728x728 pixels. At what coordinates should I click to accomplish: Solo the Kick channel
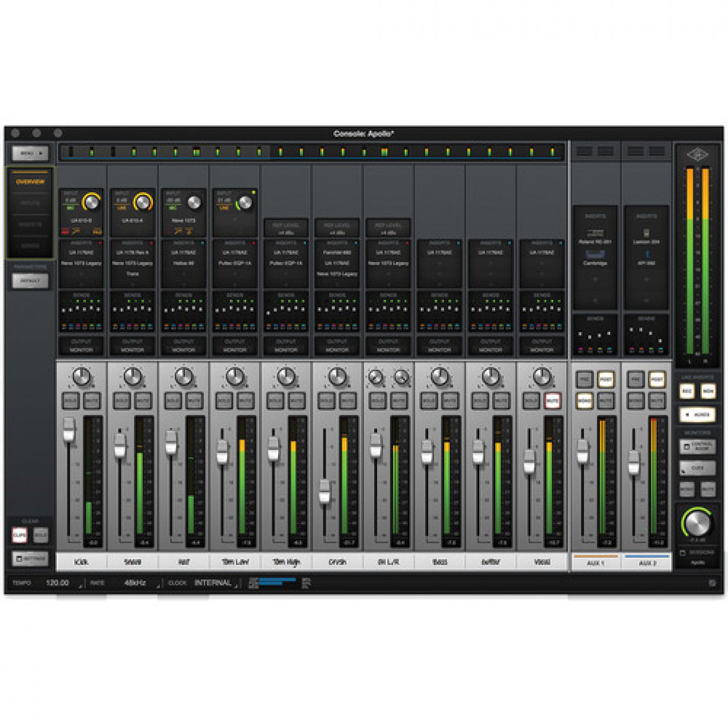click(x=71, y=401)
